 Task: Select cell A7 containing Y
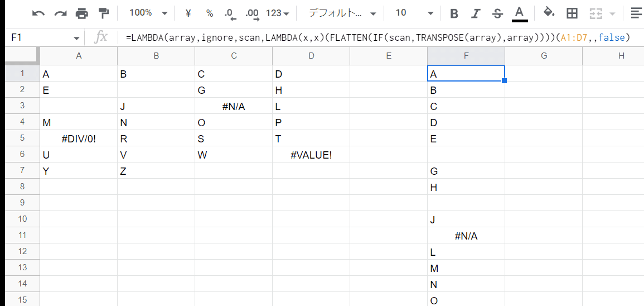click(79, 170)
